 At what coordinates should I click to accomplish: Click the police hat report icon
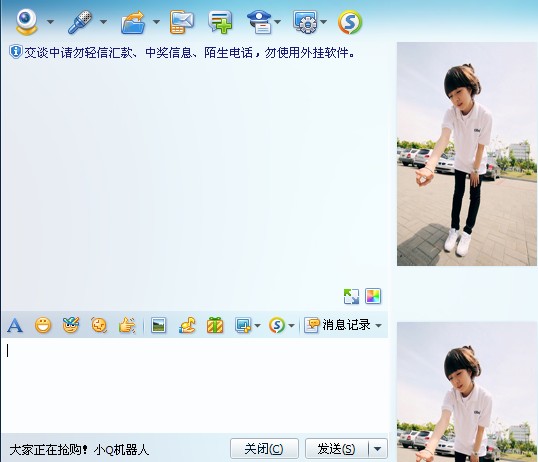point(260,22)
